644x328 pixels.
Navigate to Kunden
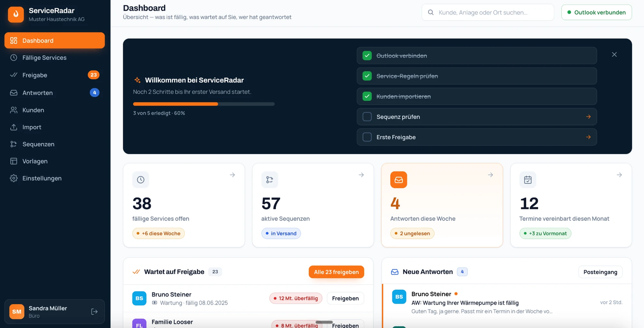[x=55, y=110]
